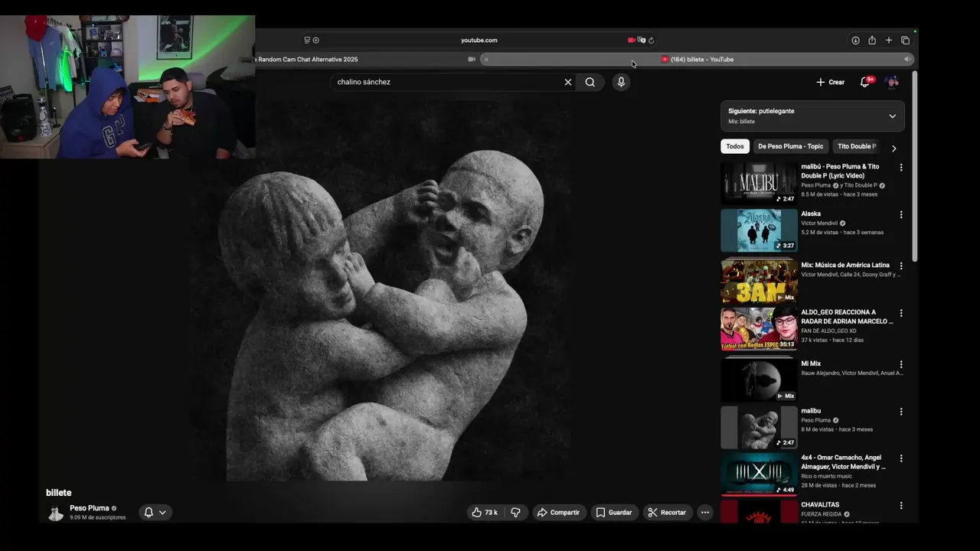Reload the page in Safari address bar
This screenshot has width=980, height=551.
651,41
